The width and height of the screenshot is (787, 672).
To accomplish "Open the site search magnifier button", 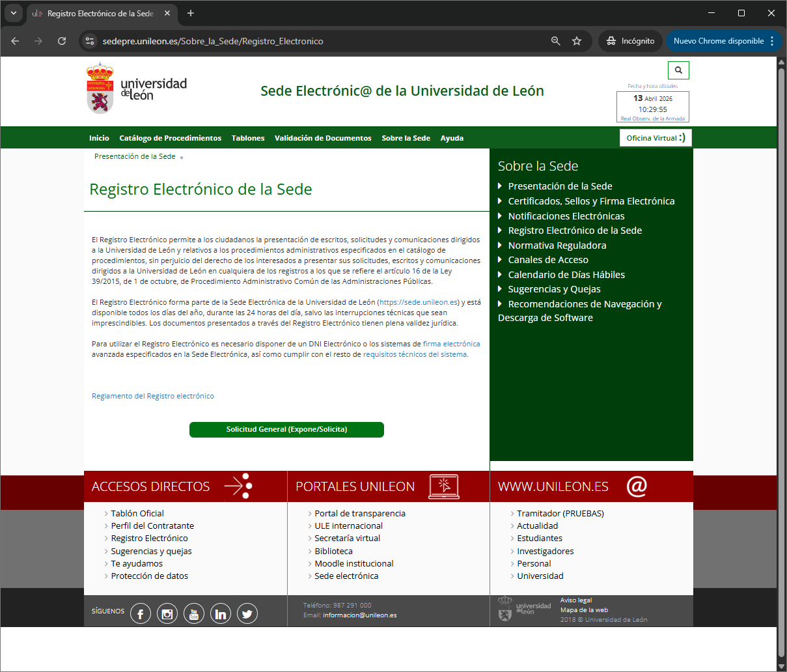I will point(678,70).
